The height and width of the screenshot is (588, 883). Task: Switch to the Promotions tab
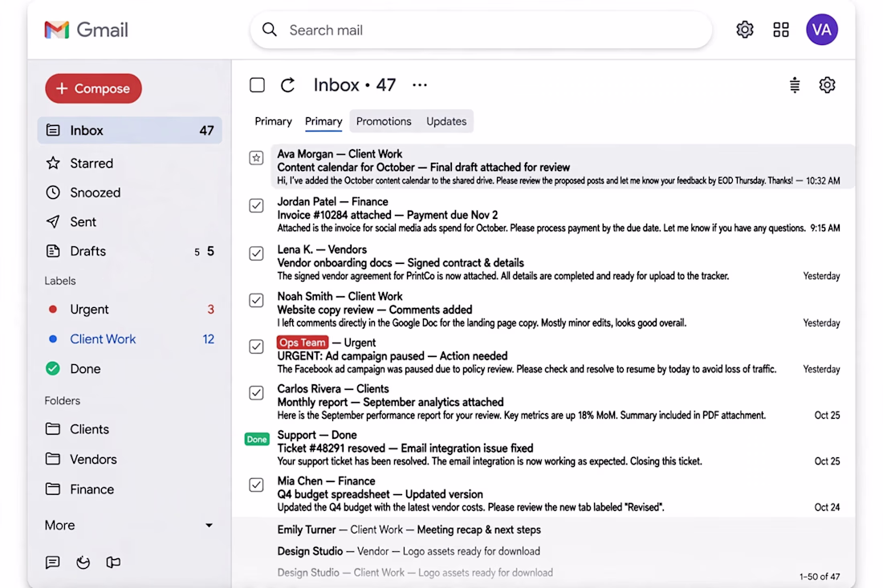384,122
